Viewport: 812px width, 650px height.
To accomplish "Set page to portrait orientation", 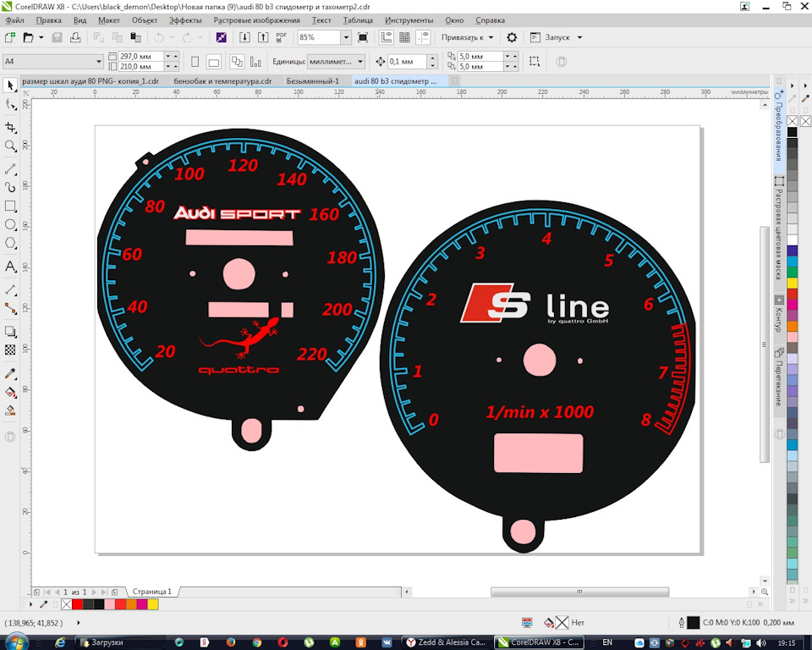I will [195, 62].
